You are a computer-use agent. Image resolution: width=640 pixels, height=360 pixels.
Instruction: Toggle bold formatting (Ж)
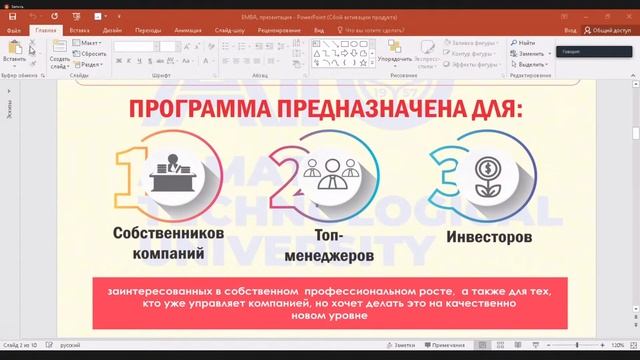click(x=119, y=61)
